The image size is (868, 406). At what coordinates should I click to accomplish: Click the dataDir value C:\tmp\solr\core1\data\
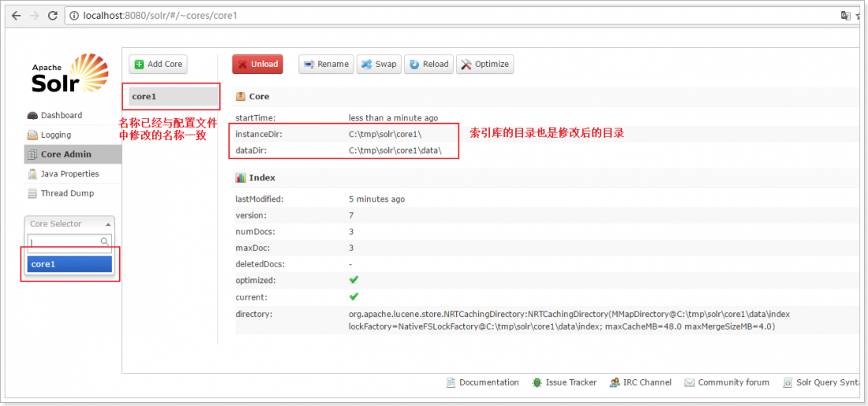(395, 150)
